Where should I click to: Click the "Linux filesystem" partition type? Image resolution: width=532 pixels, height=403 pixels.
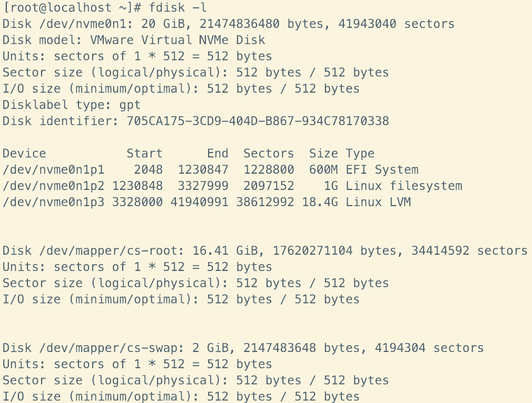pos(404,186)
